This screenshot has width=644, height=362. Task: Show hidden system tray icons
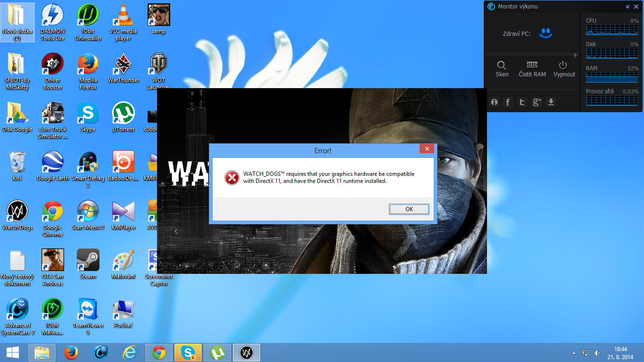[574, 353]
